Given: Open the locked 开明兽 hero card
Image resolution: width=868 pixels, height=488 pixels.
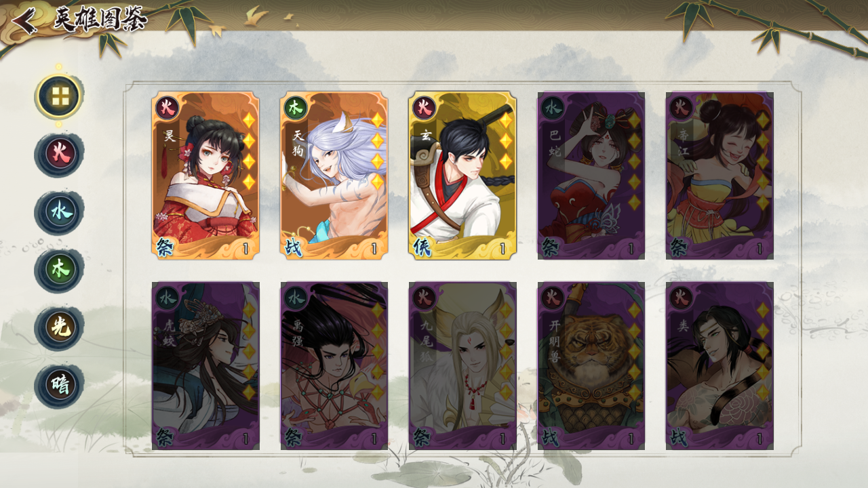Looking at the screenshot, I should 591,366.
